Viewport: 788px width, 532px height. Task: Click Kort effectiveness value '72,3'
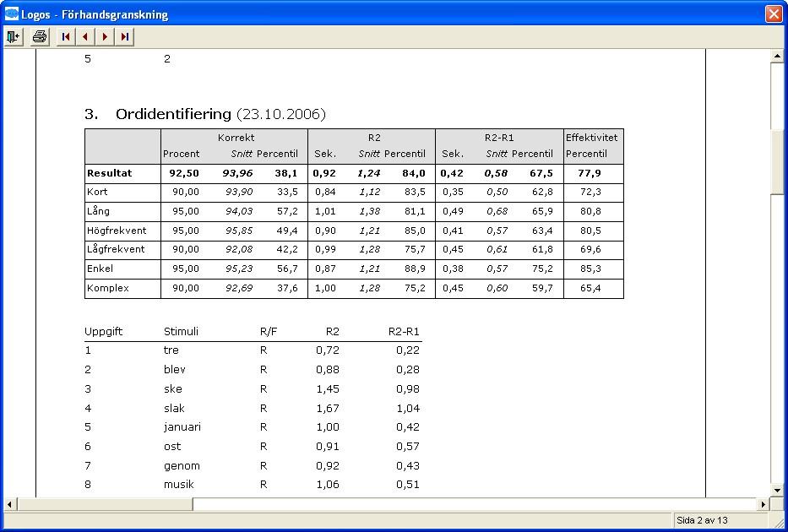point(590,192)
